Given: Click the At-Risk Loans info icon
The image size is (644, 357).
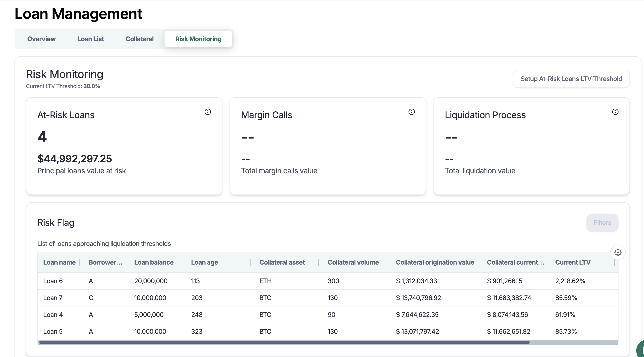Looking at the screenshot, I should 208,112.
